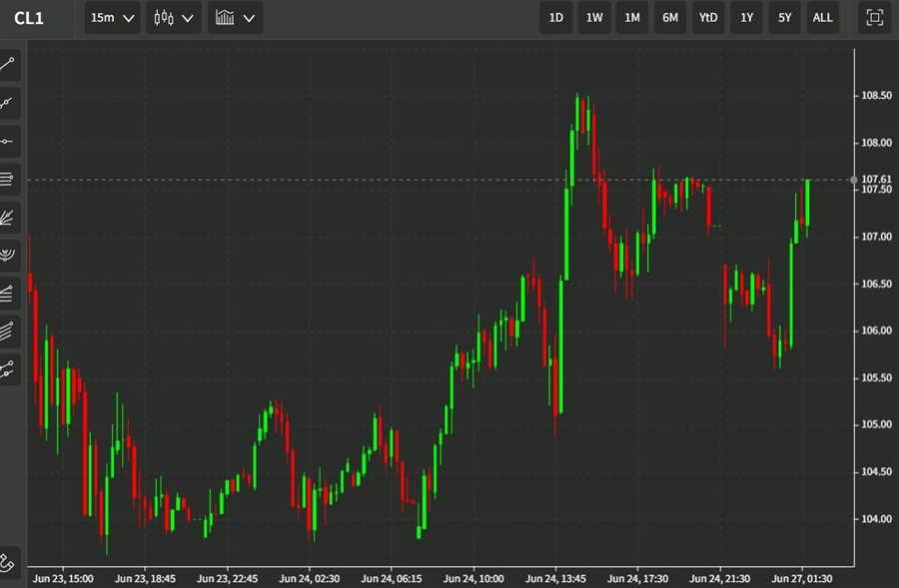Image resolution: width=899 pixels, height=588 pixels.
Task: Select the 1M time range
Action: (x=632, y=18)
